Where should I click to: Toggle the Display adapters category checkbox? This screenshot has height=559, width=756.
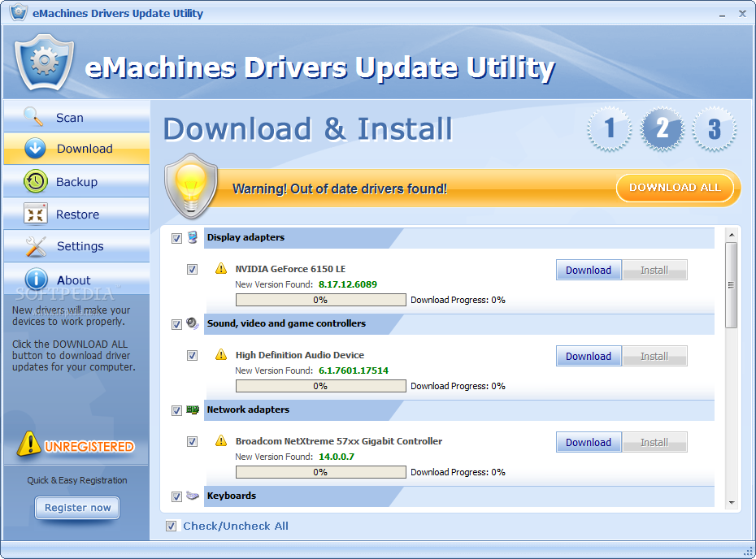click(176, 238)
